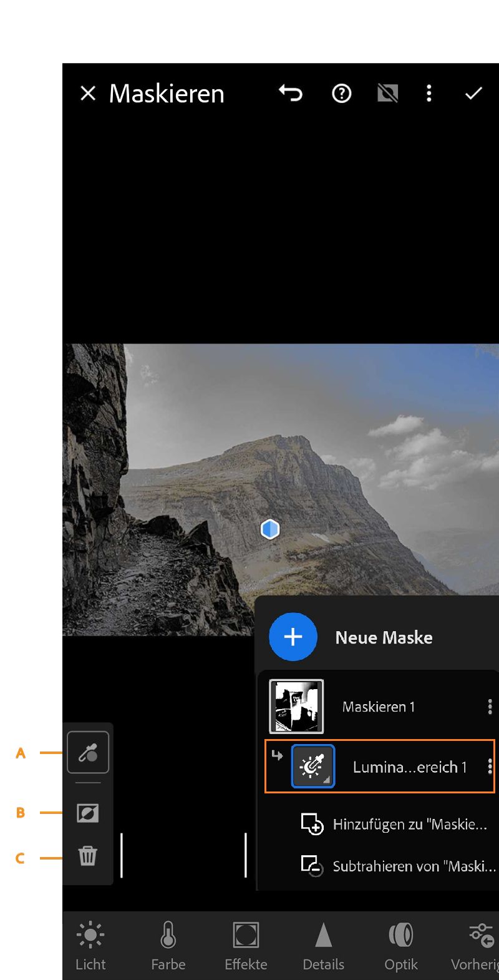Tap the blue hexagon mask pin
Viewport: 499px width, 980px height.
270,529
